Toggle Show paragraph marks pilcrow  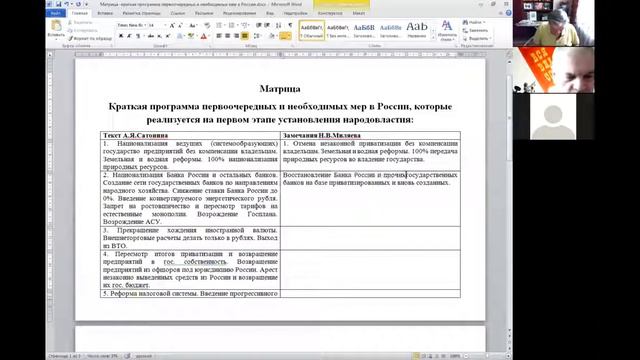tap(290, 25)
